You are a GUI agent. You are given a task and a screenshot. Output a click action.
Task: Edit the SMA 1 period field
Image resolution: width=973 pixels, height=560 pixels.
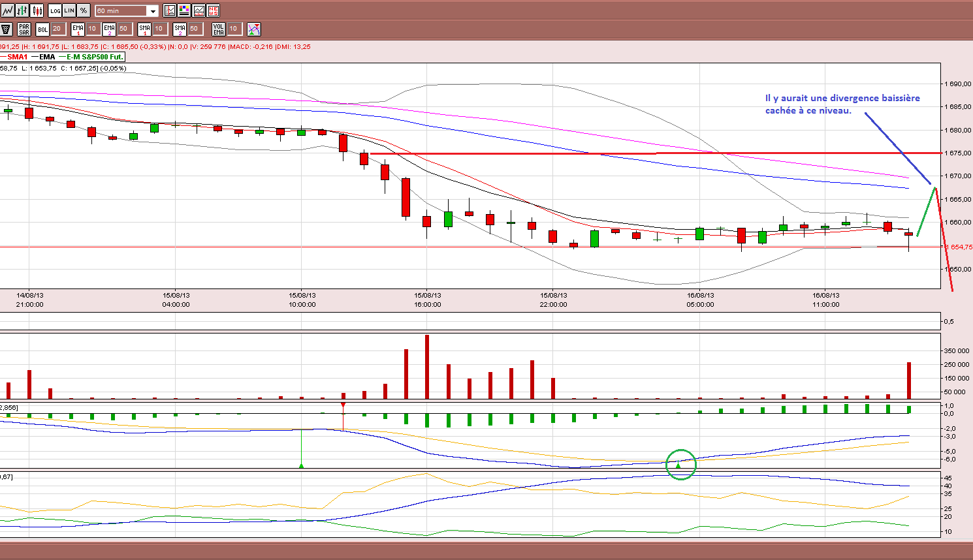point(159,29)
